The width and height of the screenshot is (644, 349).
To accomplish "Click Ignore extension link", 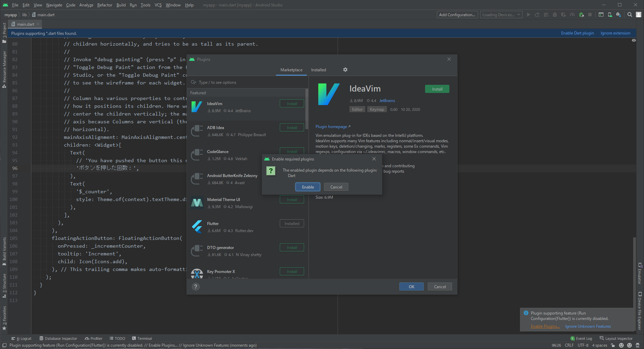I will tap(615, 33).
